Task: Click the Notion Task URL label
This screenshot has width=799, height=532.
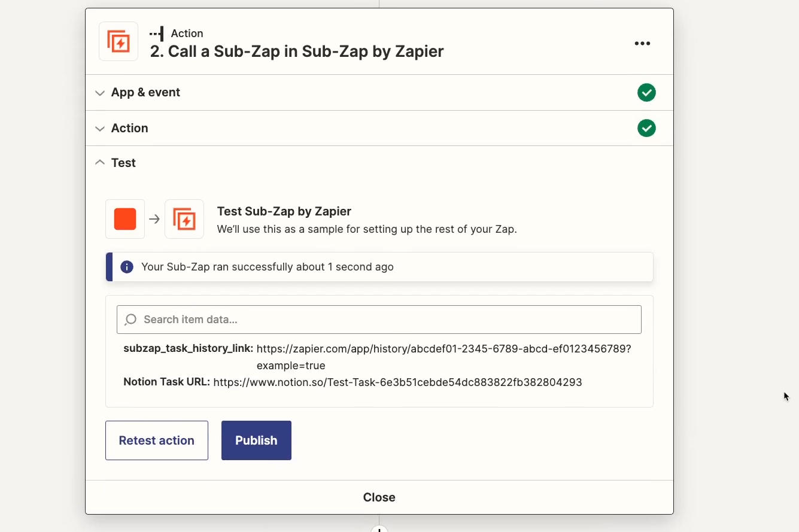Action: click(x=167, y=382)
